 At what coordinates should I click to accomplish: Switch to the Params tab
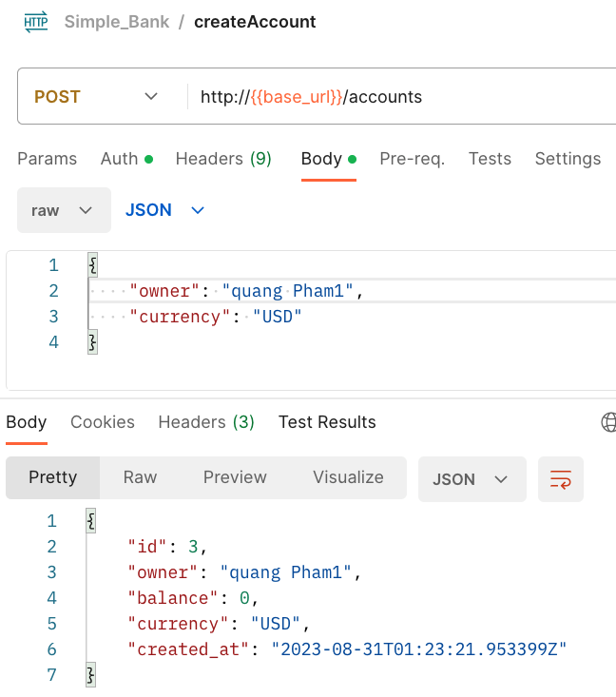coord(47,159)
